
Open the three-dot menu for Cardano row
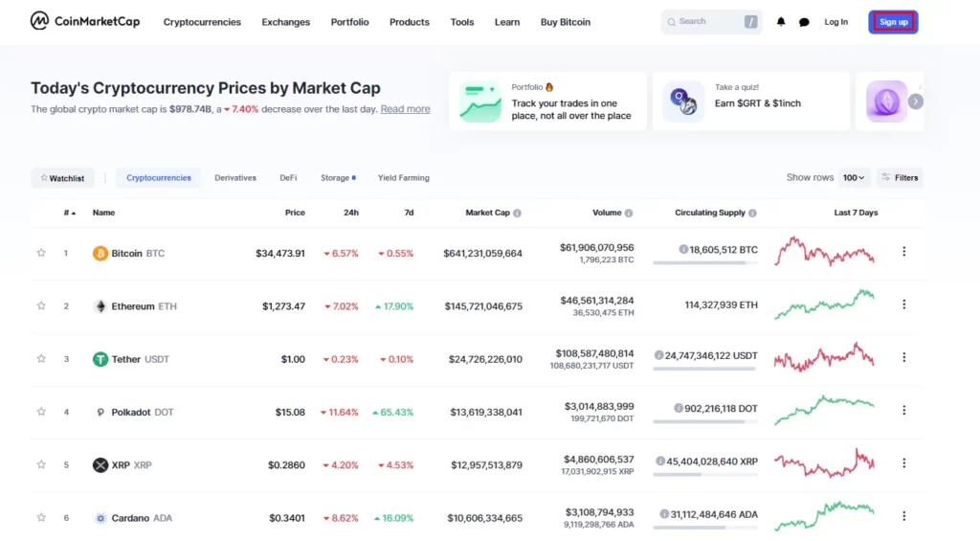pyautogui.click(x=903, y=517)
